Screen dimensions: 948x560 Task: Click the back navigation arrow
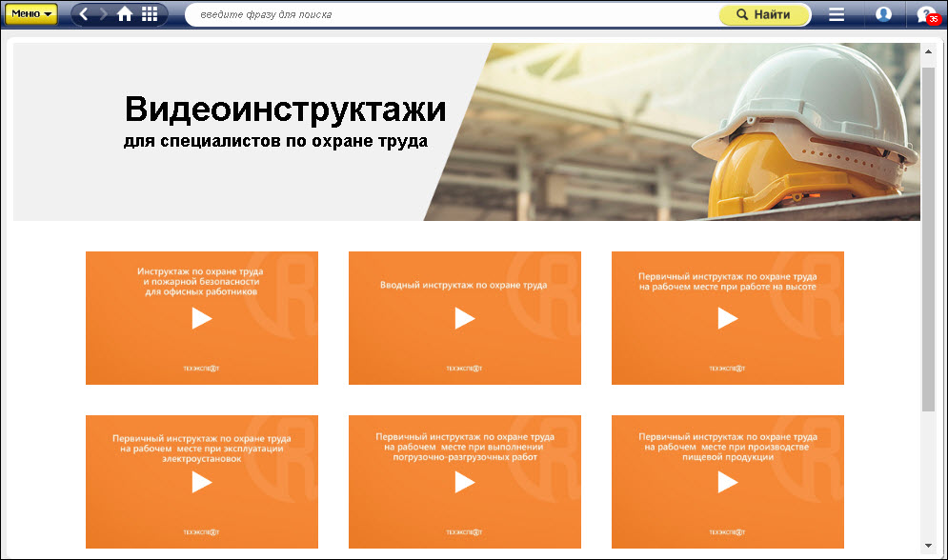[85, 14]
